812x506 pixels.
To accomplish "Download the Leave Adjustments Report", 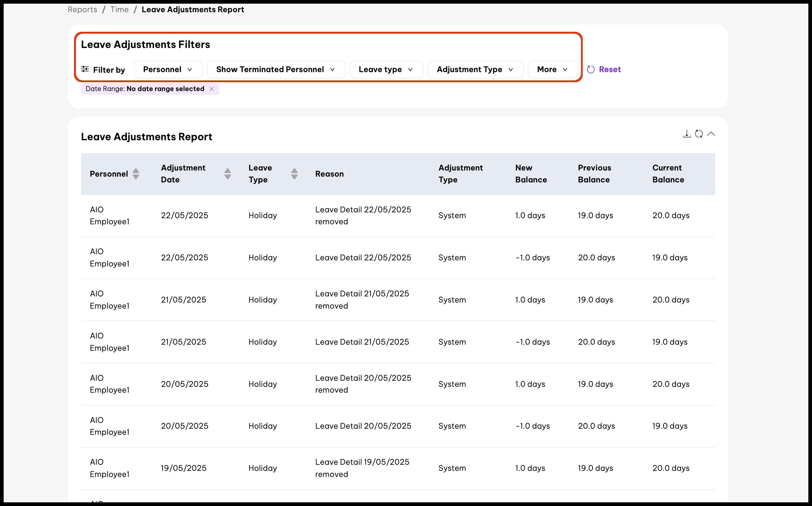I will pyautogui.click(x=686, y=134).
